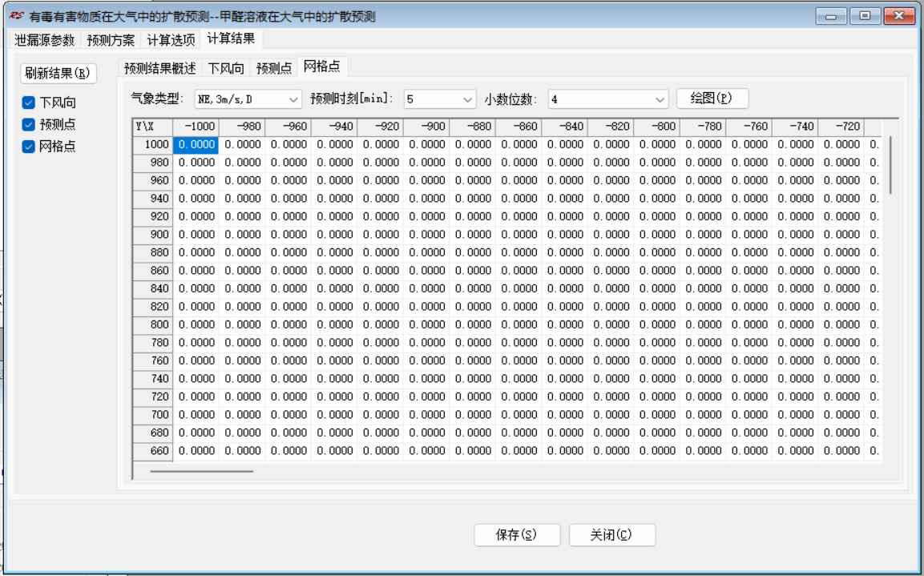Click the -860 column header
Viewport: 924px width, 576px height.
pos(518,127)
